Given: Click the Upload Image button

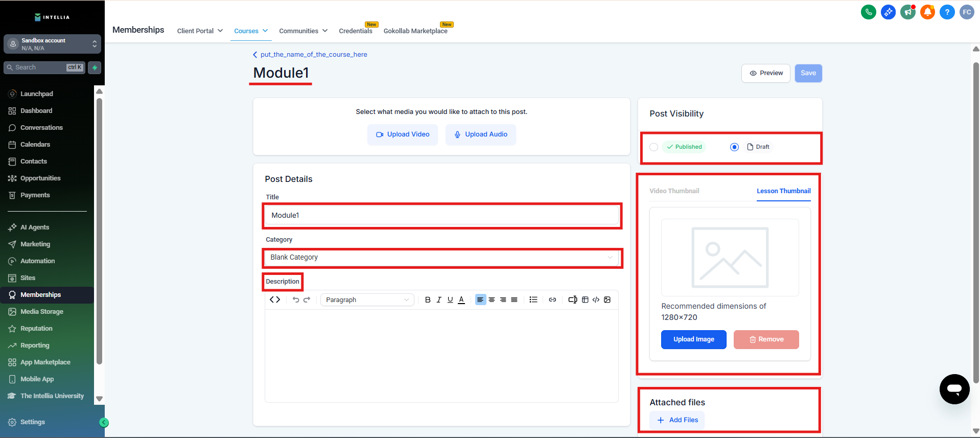Looking at the screenshot, I should pyautogui.click(x=693, y=339).
